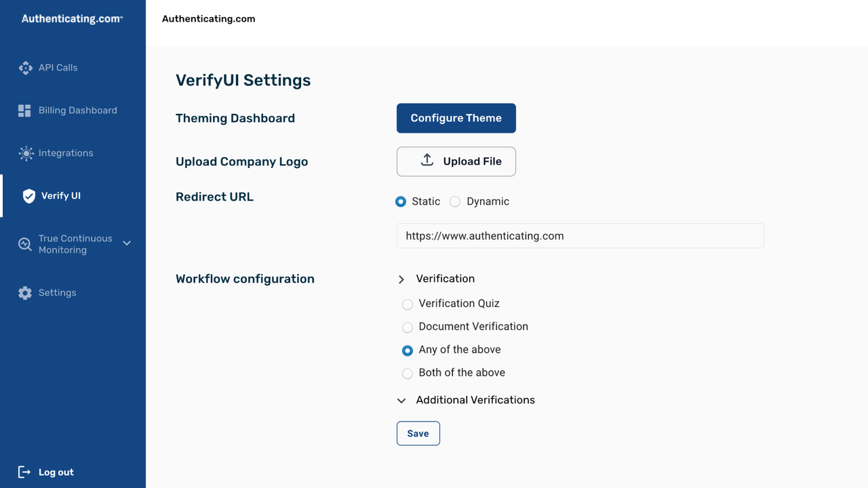
Task: Click the Workflow configuration label
Action: coord(245,279)
